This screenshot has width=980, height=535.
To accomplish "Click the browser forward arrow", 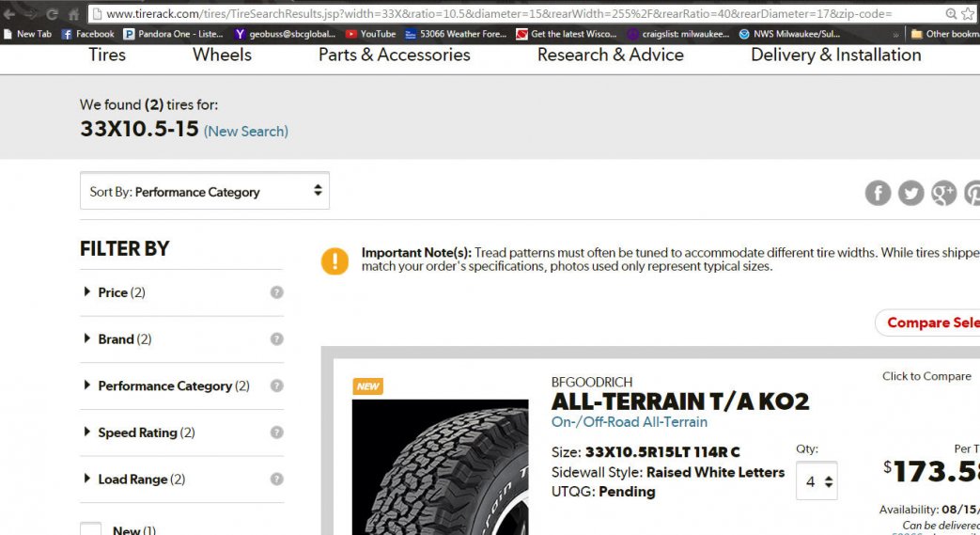I will click(31, 14).
